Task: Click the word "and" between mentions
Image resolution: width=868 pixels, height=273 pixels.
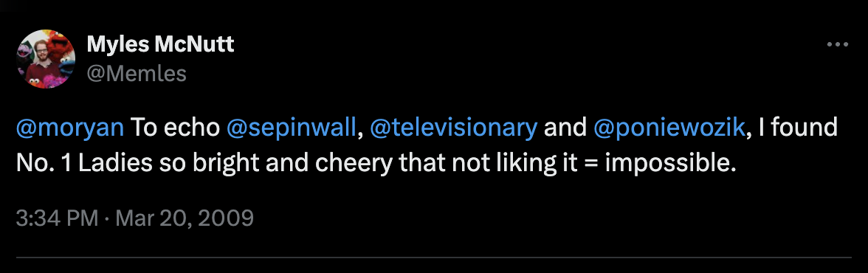Action: click(565, 128)
